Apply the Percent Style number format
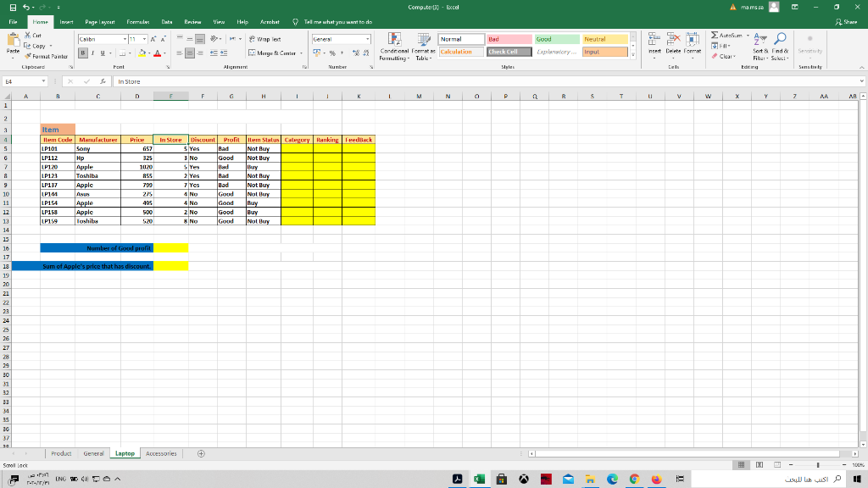The height and width of the screenshot is (488, 868). 332,53
